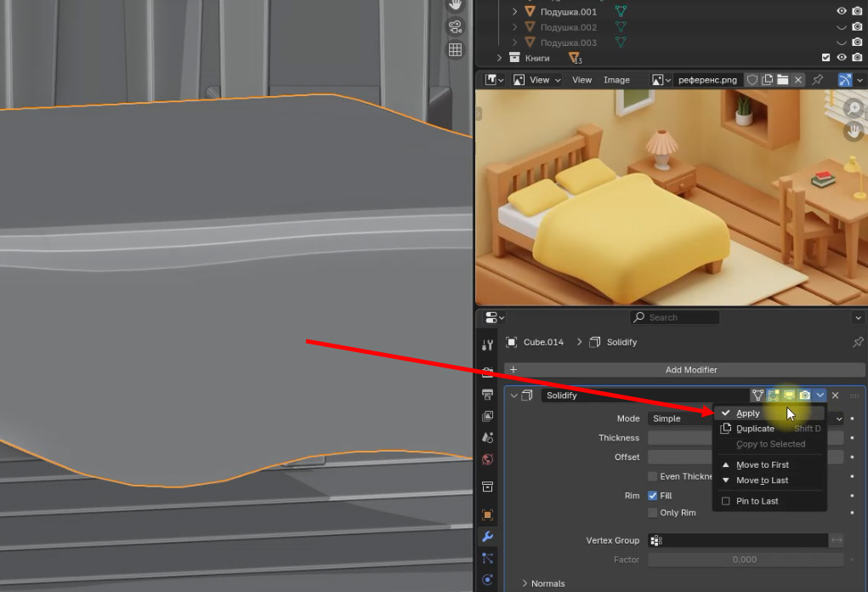Expand the Normals subpanel
Image resolution: width=868 pixels, height=592 pixels.
(525, 583)
